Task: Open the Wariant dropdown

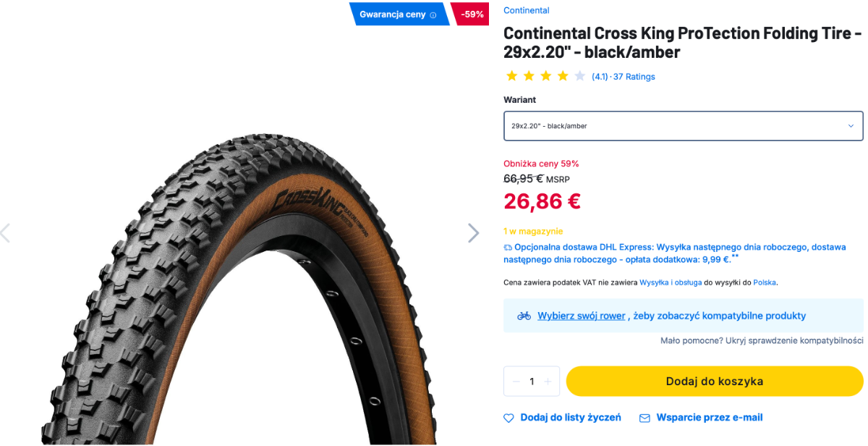Action: (x=683, y=126)
